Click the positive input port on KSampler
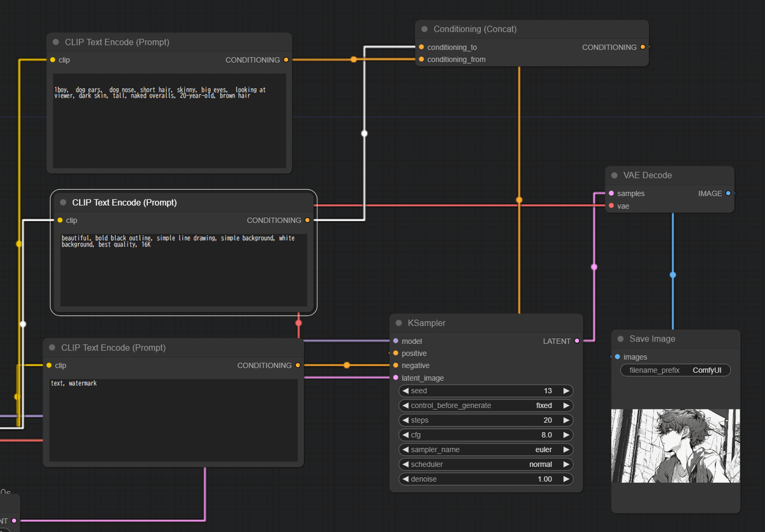 (x=396, y=354)
